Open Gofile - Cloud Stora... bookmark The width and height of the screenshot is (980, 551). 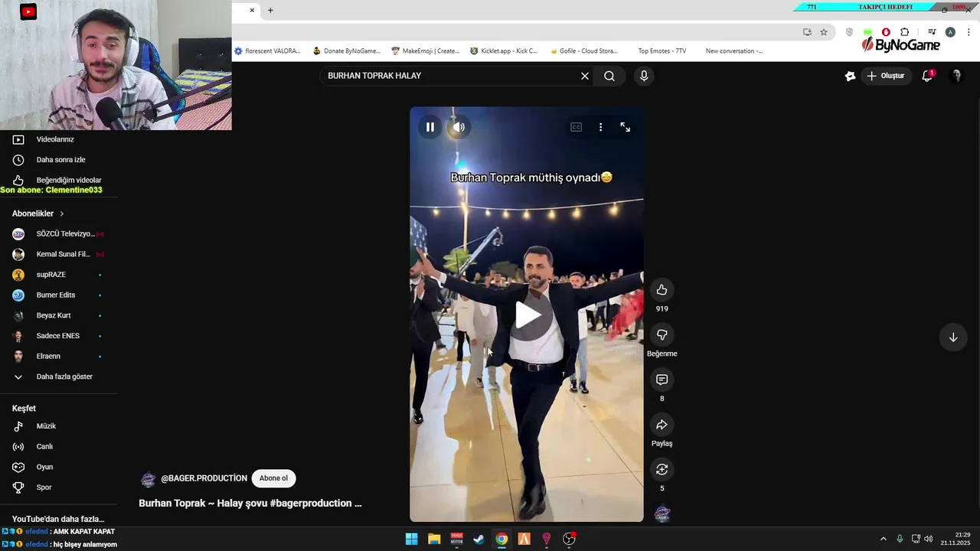(583, 51)
